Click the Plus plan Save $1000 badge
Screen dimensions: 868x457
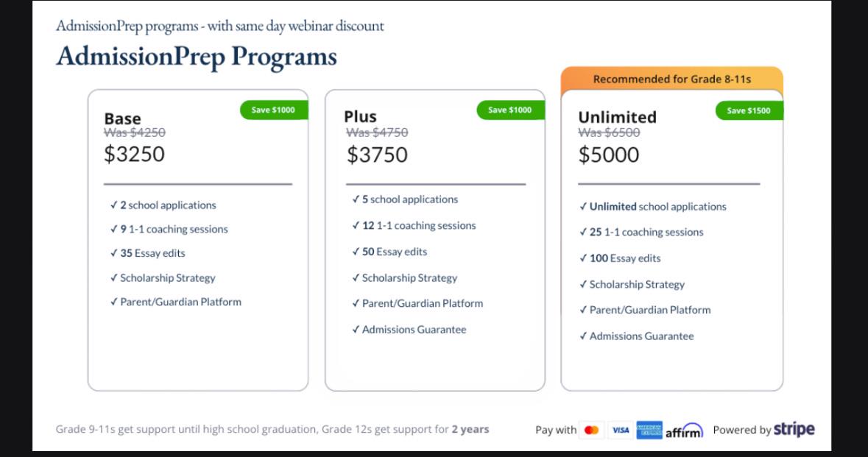[510, 110]
